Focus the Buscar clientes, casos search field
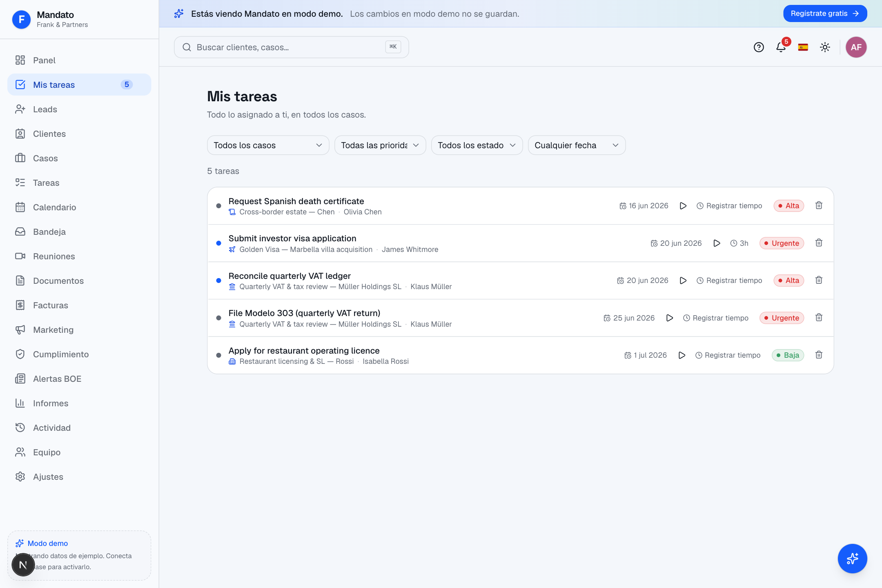Image resolution: width=882 pixels, height=588 pixels. (x=291, y=47)
